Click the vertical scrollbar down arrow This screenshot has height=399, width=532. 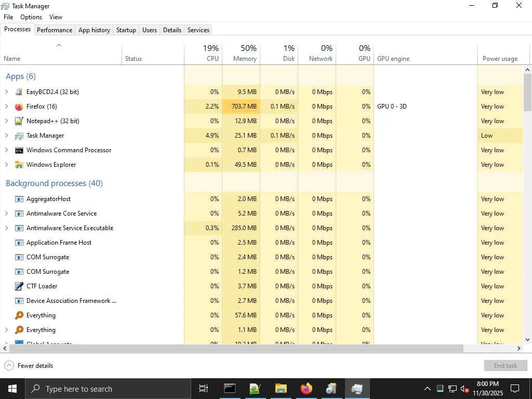point(527,340)
